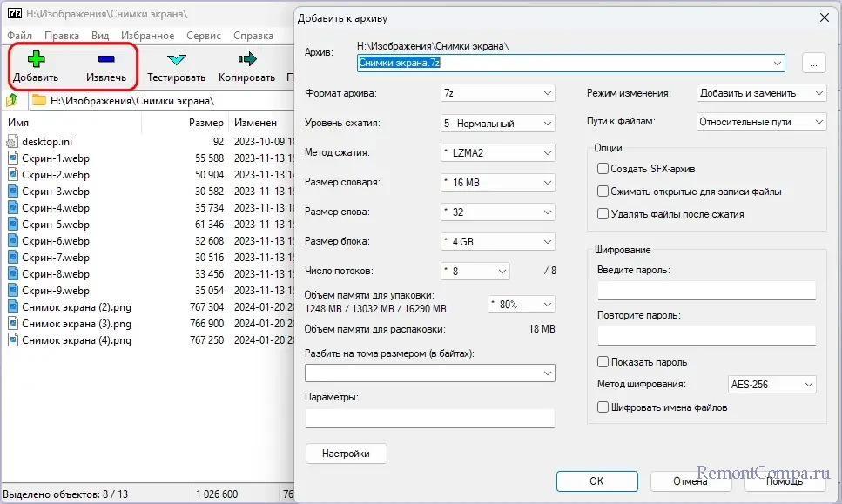Image resolution: width=842 pixels, height=504 pixels.
Task: Click the Настройки button
Action: [x=346, y=453]
